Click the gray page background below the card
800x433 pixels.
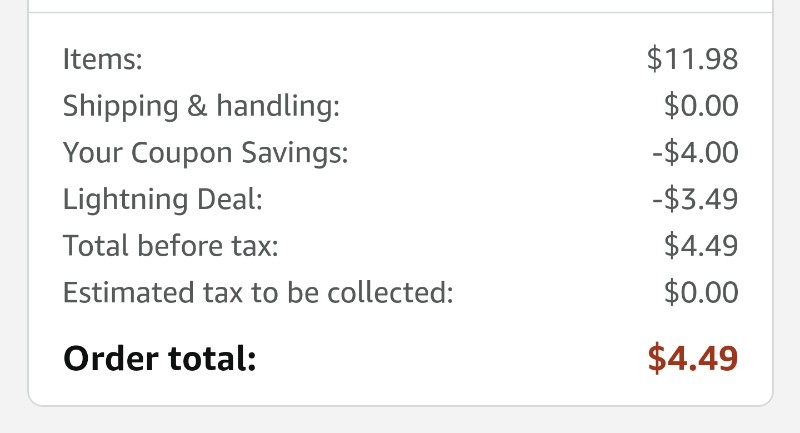tap(400, 421)
